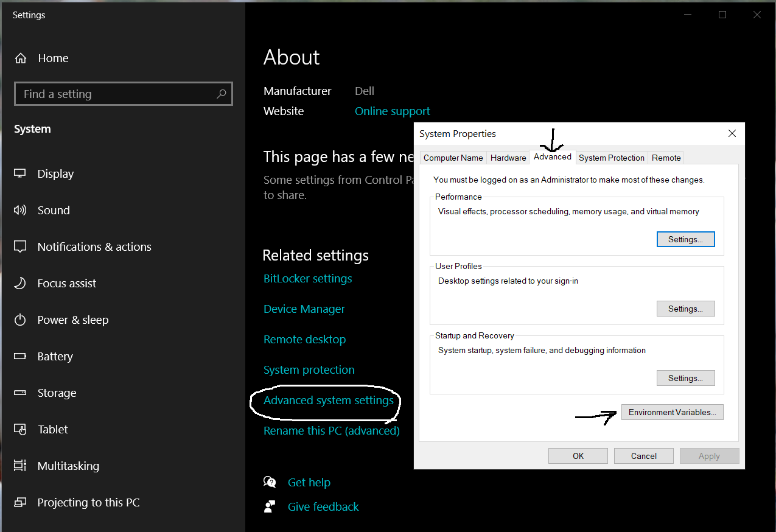Select the Advanced tab
This screenshot has width=776, height=532.
553,156
